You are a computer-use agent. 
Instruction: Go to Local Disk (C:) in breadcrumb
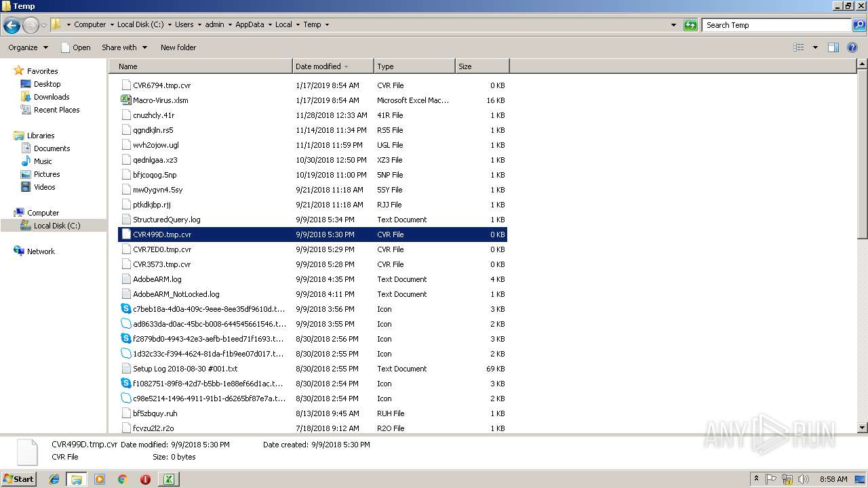(140, 25)
